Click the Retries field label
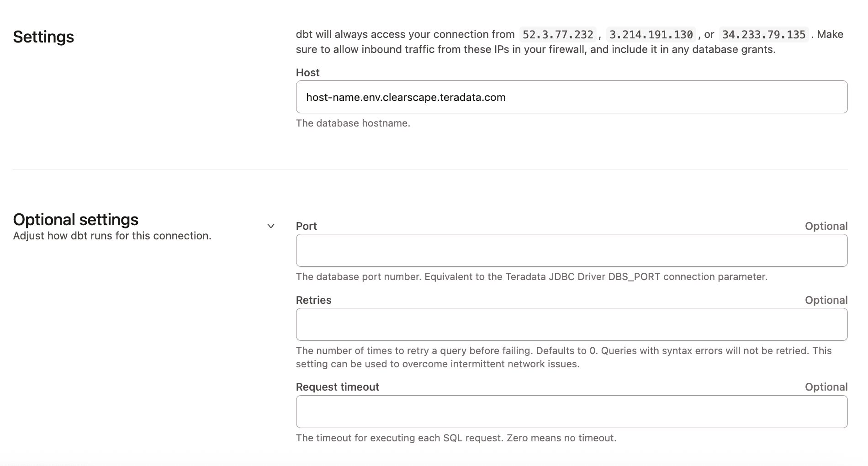868x466 pixels. (x=313, y=300)
